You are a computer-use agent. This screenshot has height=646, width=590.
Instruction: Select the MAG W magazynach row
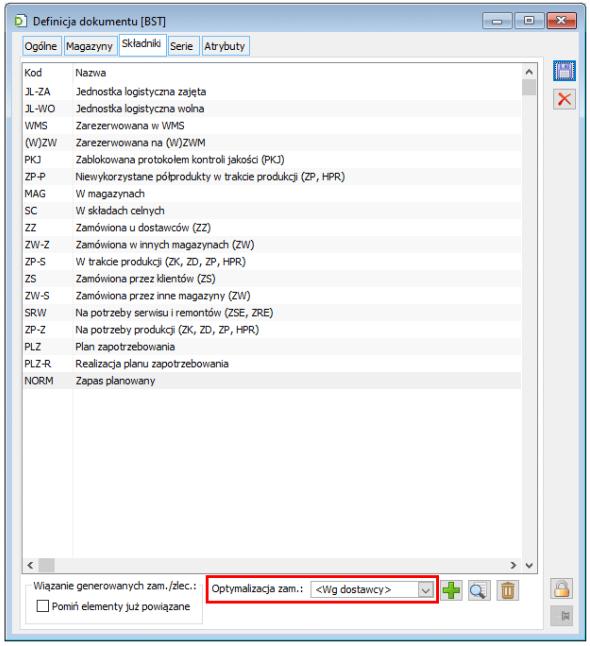[x=272, y=194]
